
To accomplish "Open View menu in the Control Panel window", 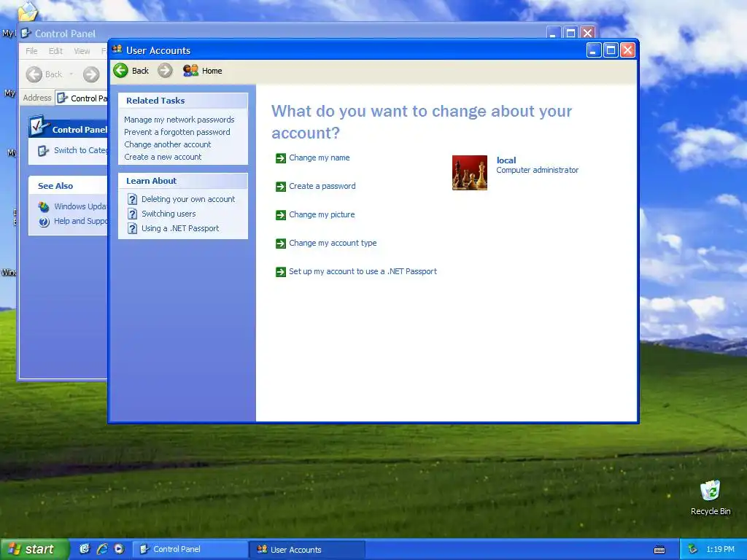I will [82, 51].
